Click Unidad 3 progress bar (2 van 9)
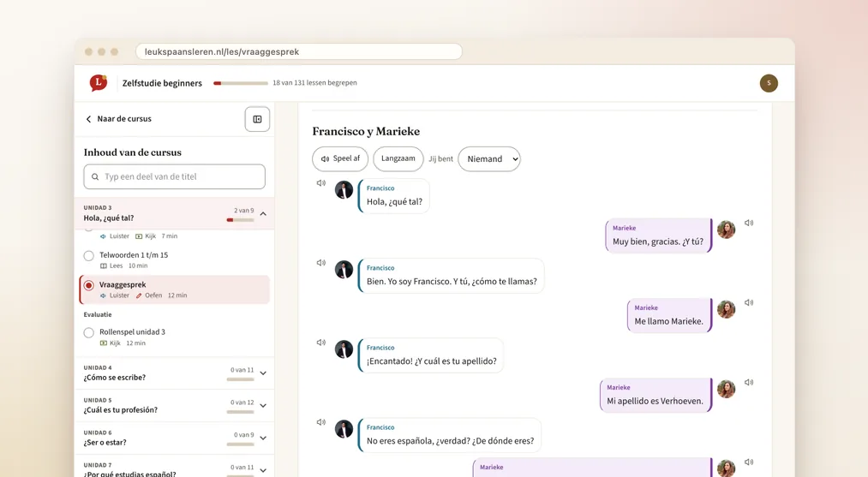 [240, 220]
